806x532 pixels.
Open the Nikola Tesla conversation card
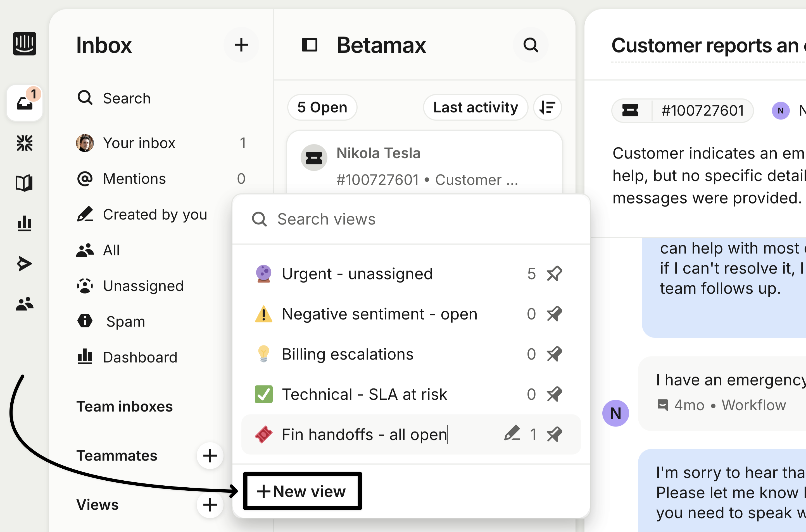(424, 163)
